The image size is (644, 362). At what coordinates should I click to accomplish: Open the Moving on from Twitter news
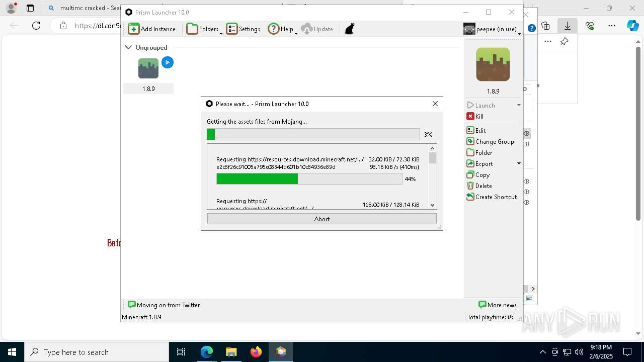(x=164, y=305)
